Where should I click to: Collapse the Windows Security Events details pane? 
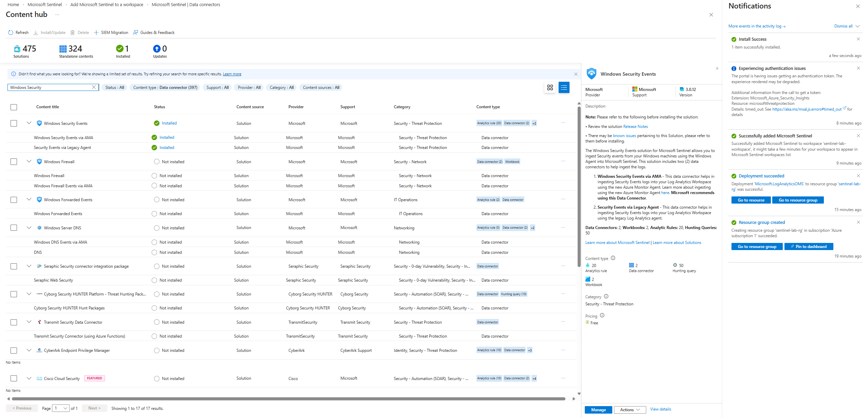click(717, 69)
